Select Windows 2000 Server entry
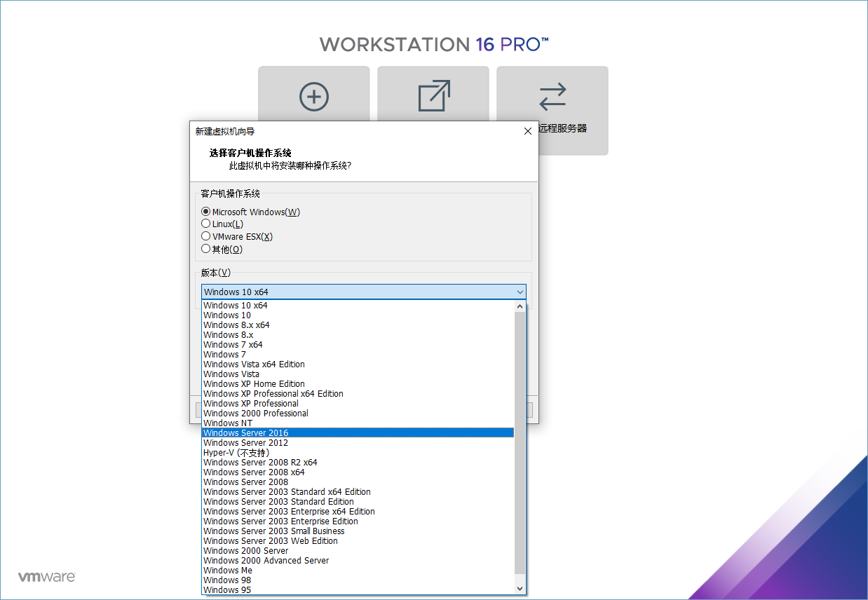 tap(358, 551)
